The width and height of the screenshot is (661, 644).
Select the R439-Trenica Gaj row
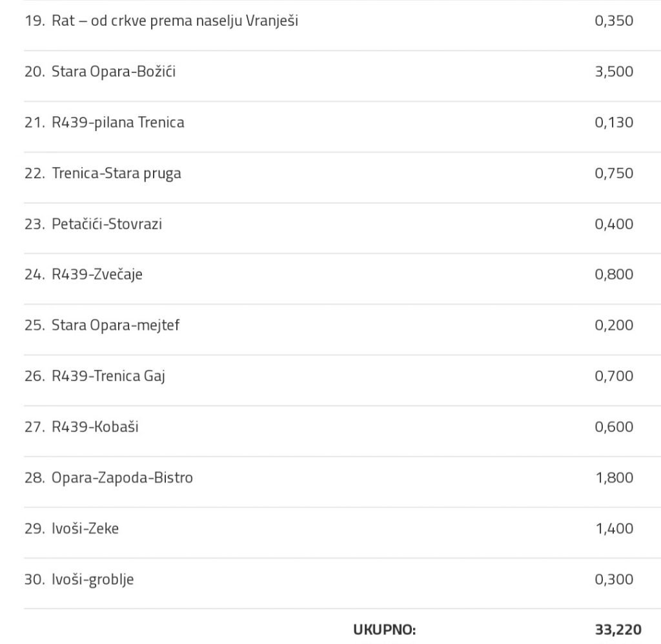[x=108, y=376]
